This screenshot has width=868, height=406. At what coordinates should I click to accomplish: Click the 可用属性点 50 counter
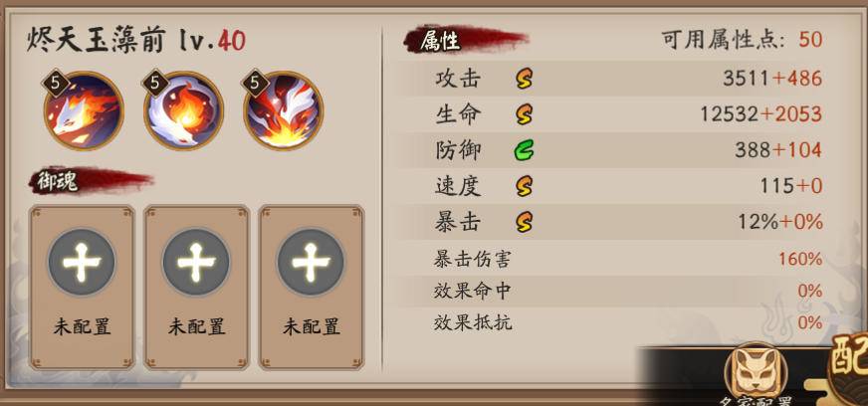(x=742, y=41)
